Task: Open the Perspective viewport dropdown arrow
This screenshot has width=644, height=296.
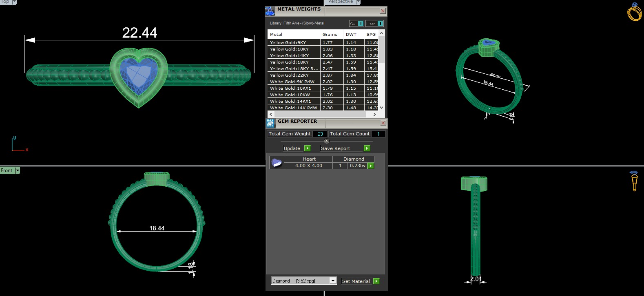Action: point(358,2)
